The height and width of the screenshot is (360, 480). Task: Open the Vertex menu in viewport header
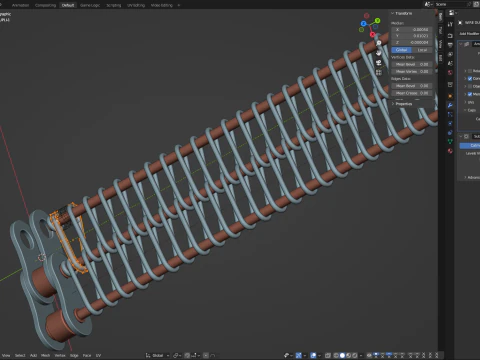[x=60, y=355]
